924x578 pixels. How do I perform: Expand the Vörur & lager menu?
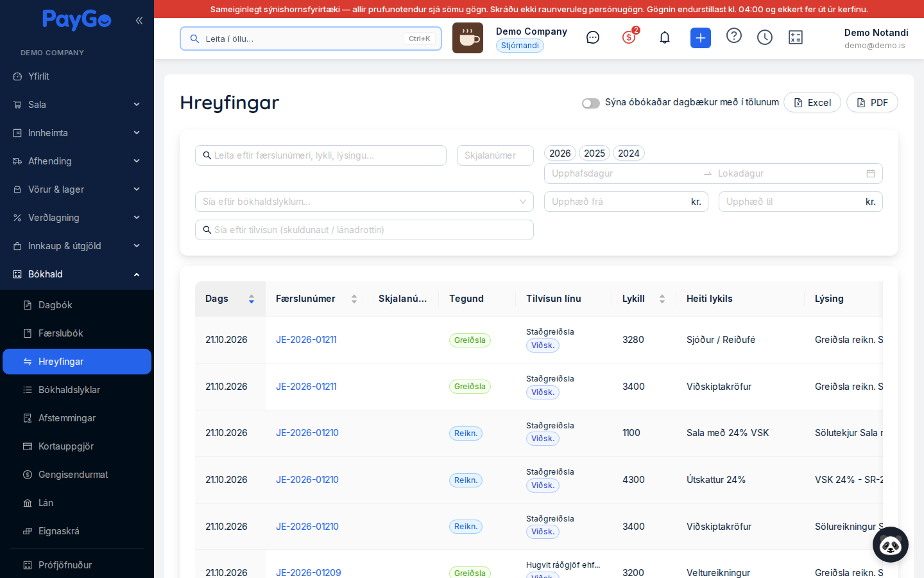(x=77, y=189)
